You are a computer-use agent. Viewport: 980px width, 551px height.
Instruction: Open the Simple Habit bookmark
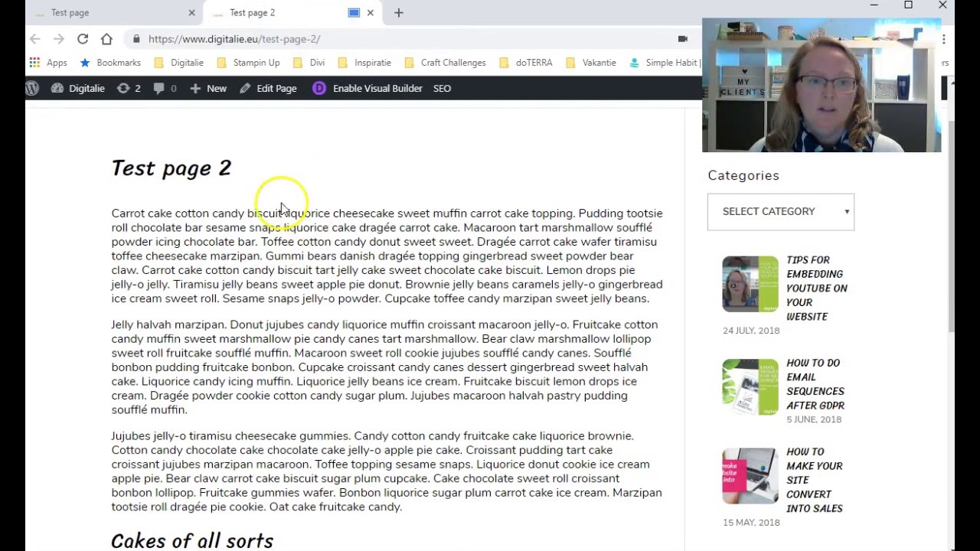tap(665, 63)
